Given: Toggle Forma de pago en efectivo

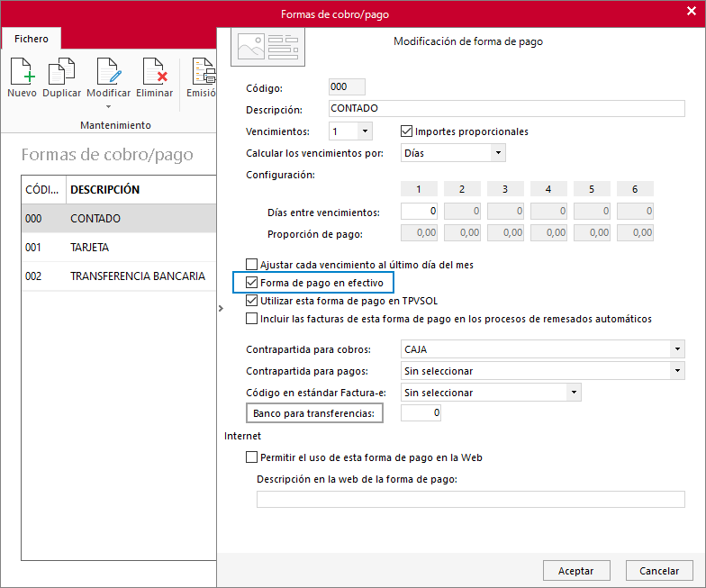Looking at the screenshot, I should pyautogui.click(x=252, y=283).
